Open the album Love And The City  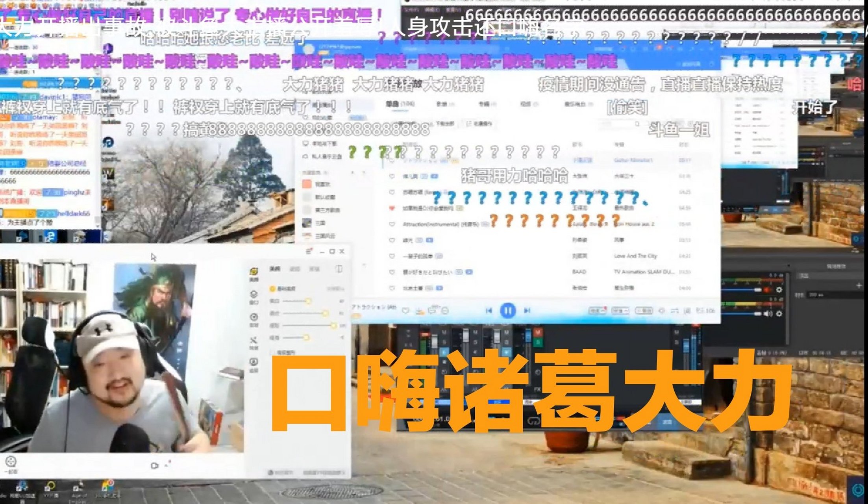click(635, 256)
